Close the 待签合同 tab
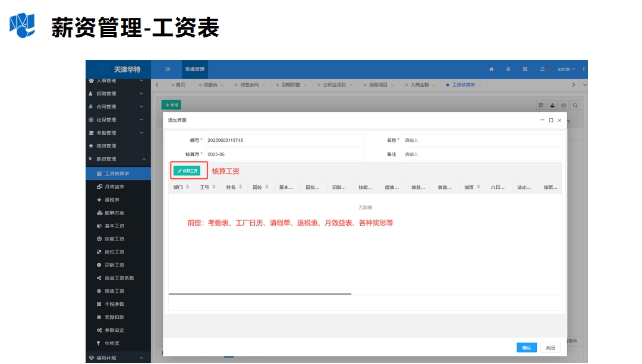 264,85
